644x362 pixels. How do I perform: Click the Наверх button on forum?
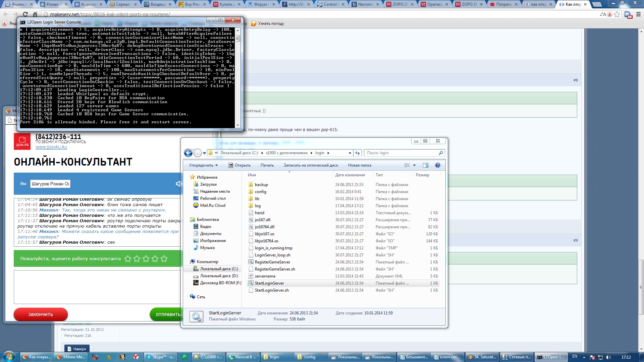77,349
